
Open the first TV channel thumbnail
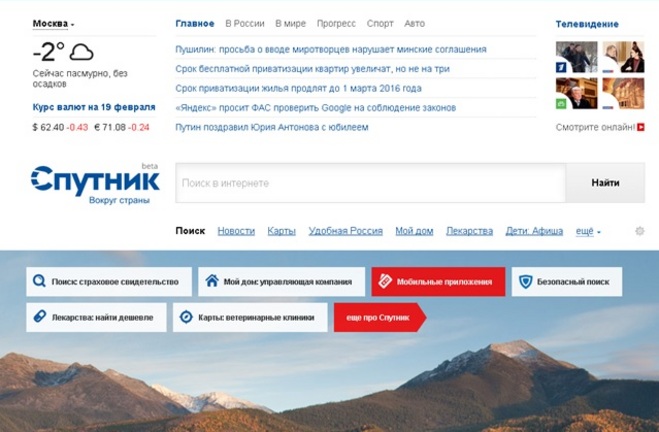point(576,57)
